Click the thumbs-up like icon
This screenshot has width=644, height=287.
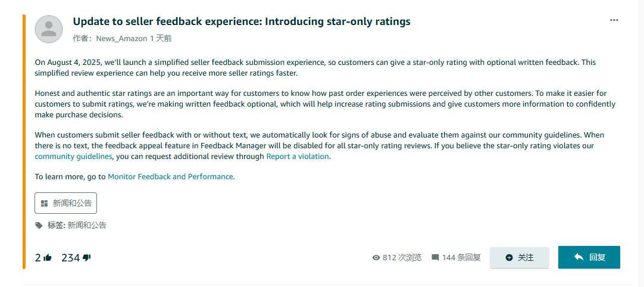tap(48, 258)
